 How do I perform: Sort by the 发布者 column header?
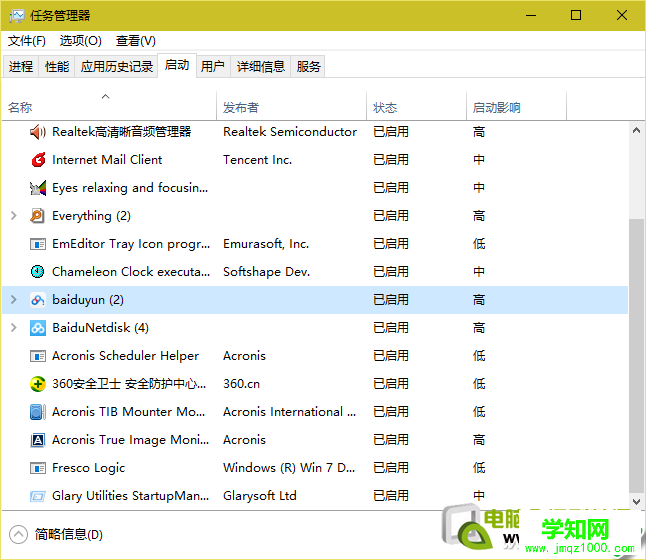click(x=241, y=108)
